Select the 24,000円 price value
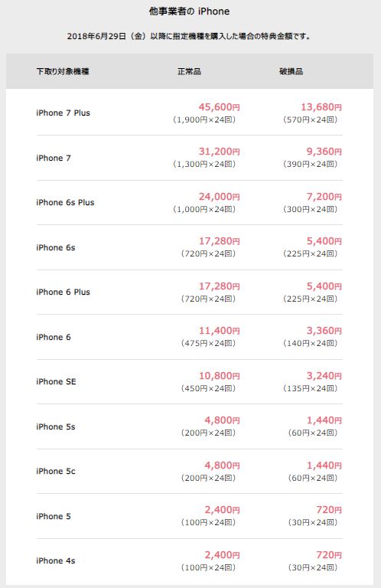 pyautogui.click(x=219, y=197)
